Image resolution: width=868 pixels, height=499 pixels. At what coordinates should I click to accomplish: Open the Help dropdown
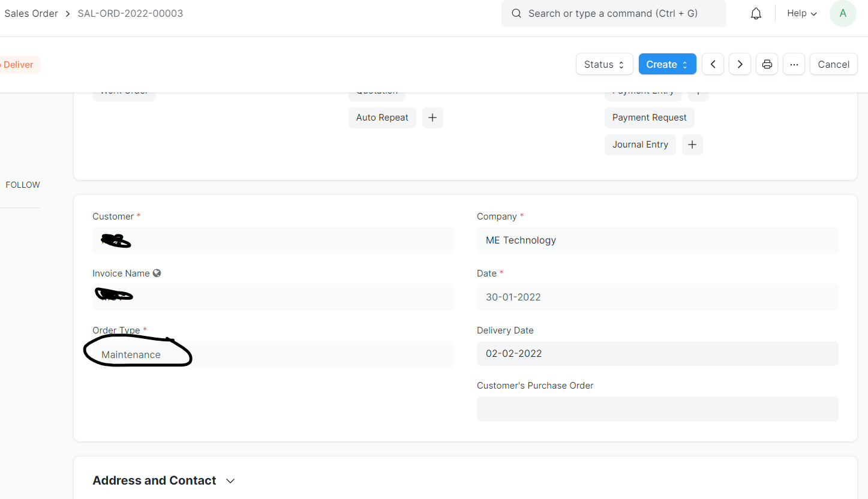coord(801,13)
